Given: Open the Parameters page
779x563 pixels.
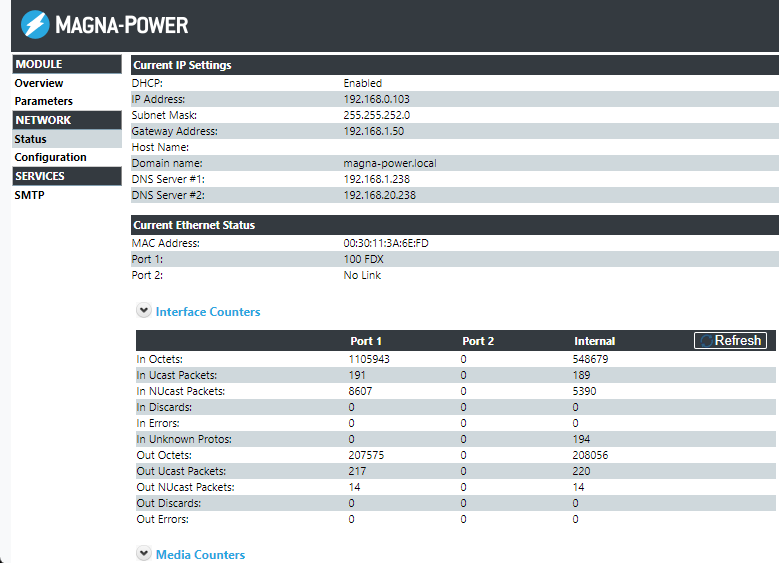Looking at the screenshot, I should click(44, 101).
